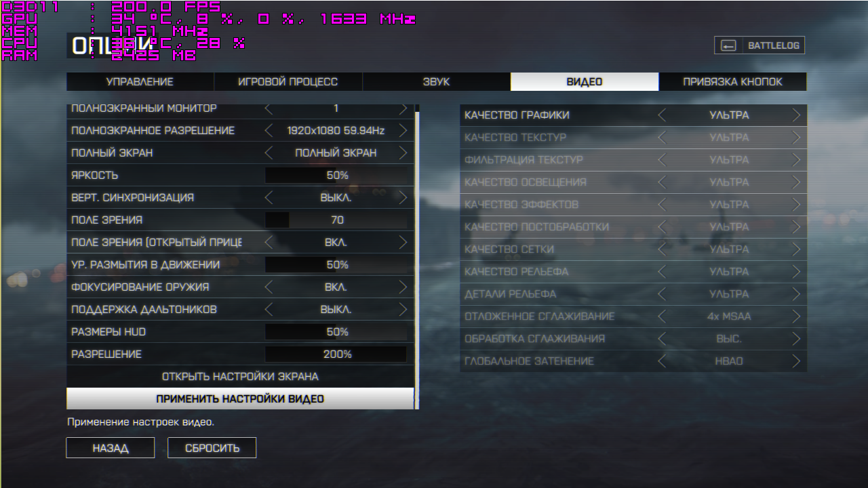The width and height of the screenshot is (868, 488).
Task: Click right arrow for Детали рельефа
Action: coord(796,294)
